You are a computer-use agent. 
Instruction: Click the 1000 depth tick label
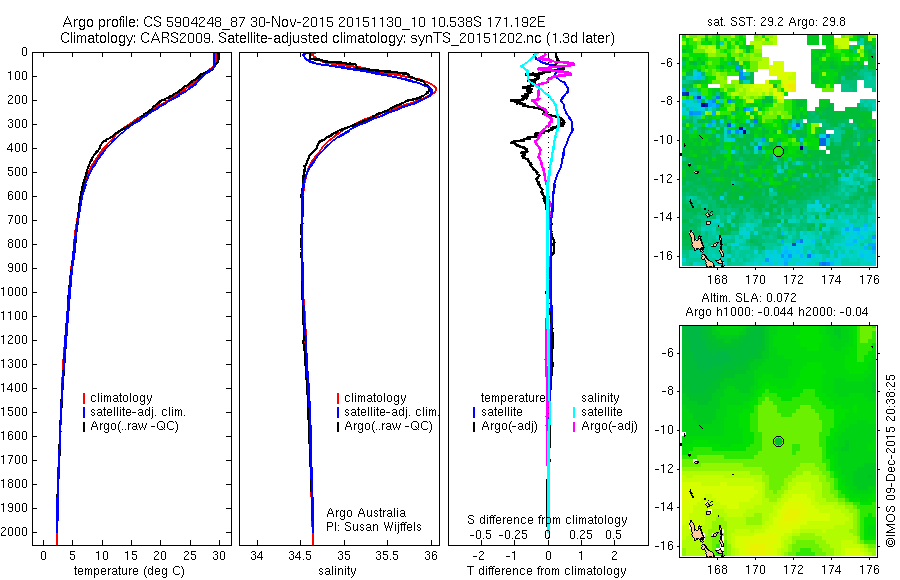click(14, 292)
